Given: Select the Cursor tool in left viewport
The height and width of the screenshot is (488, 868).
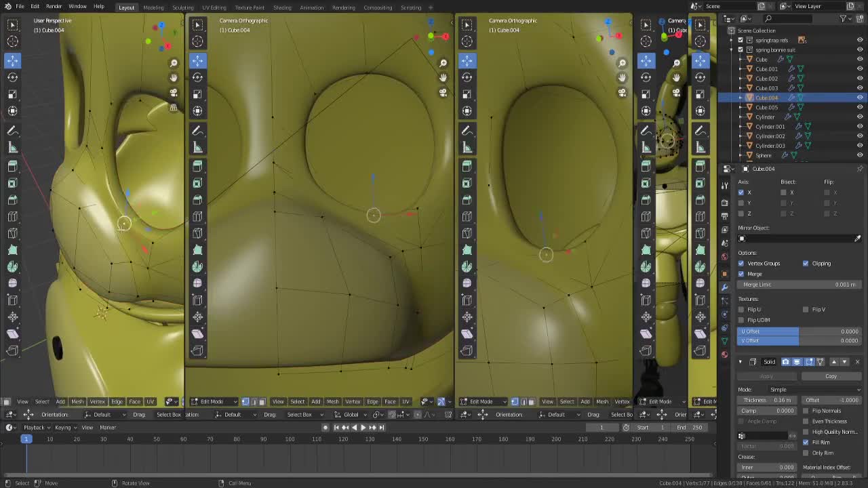Looking at the screenshot, I should [x=12, y=41].
